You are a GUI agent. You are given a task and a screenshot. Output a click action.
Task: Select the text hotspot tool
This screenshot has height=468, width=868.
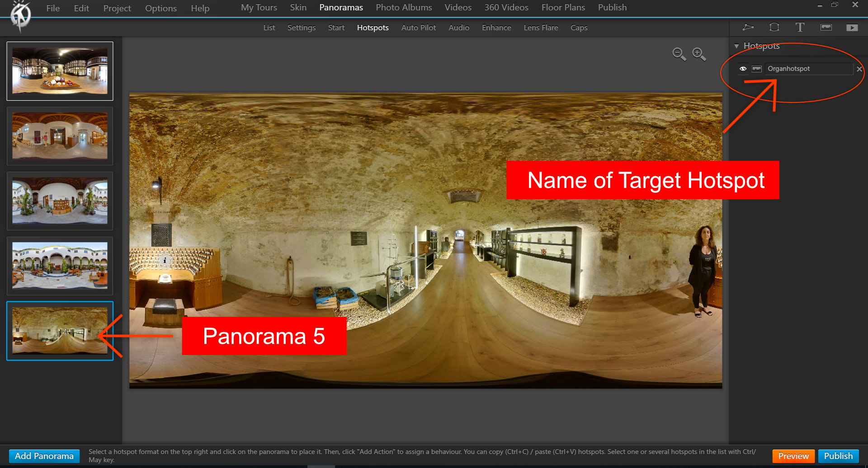[800, 28]
